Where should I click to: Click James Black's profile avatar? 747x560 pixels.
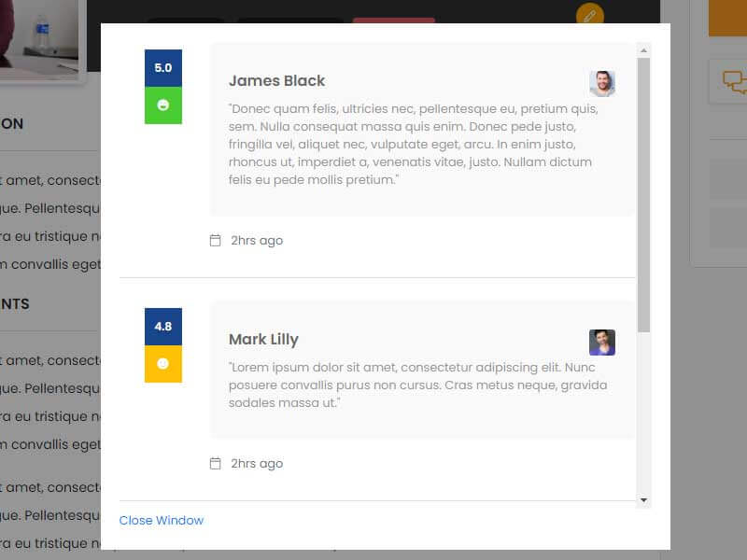click(602, 84)
